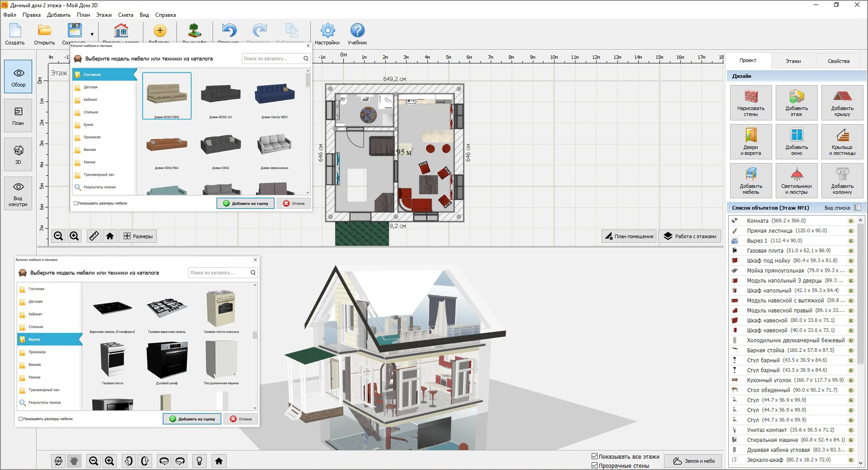Switch to План view mode
The width and height of the screenshot is (868, 470).
pos(18,115)
